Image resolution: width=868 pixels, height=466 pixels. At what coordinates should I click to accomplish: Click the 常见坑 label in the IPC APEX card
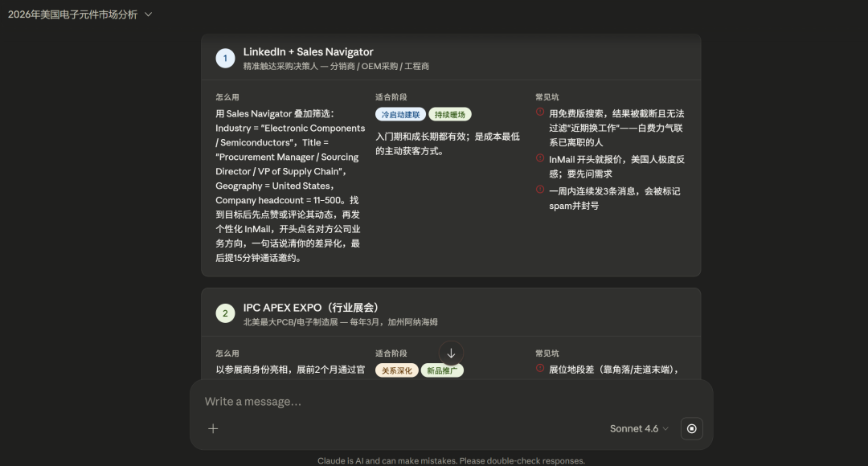pos(547,353)
